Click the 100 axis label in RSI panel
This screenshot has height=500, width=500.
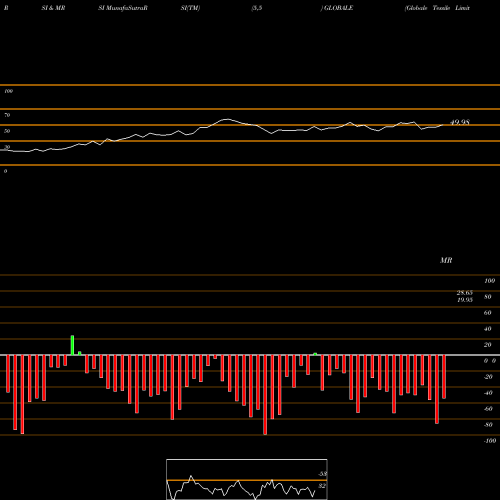pyautogui.click(x=9, y=91)
